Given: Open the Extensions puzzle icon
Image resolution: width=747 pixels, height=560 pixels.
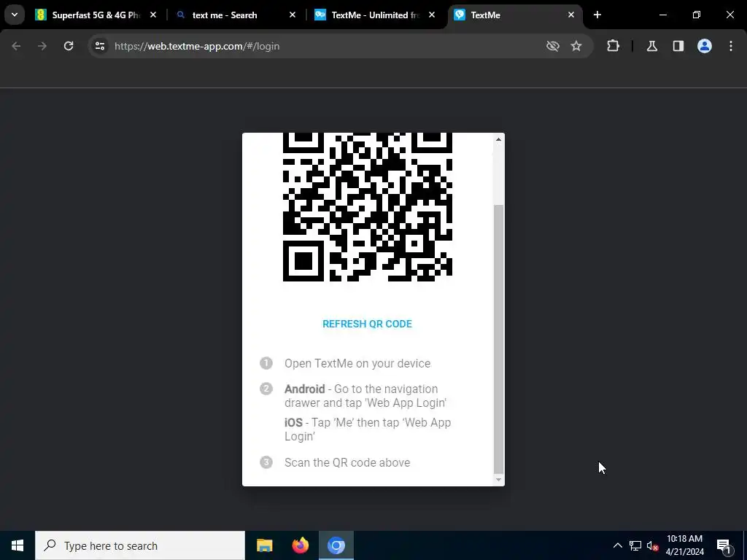Looking at the screenshot, I should pyautogui.click(x=613, y=46).
